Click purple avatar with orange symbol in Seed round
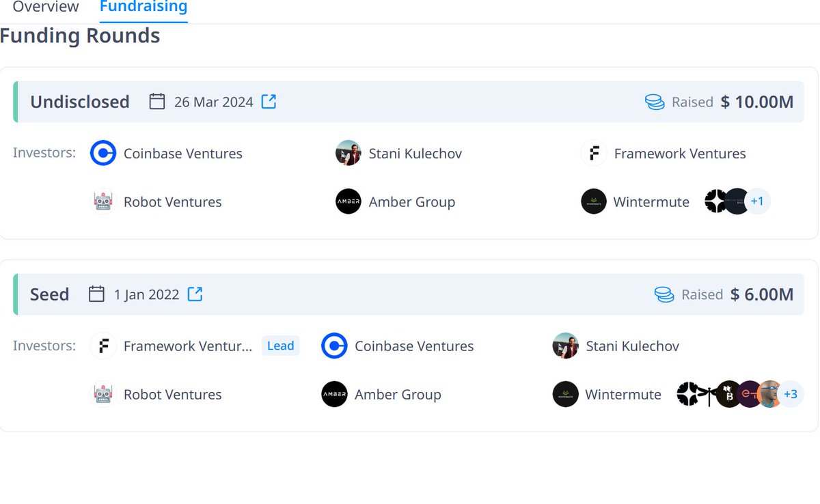 748,394
